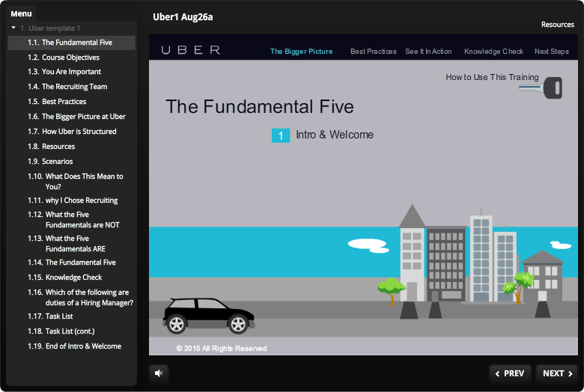Select slide 1.8 Resources in the menu

(72, 147)
